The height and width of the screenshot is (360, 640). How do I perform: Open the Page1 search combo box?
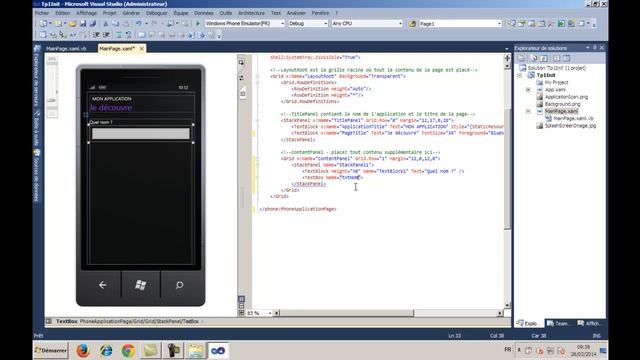pyautogui.click(x=460, y=24)
